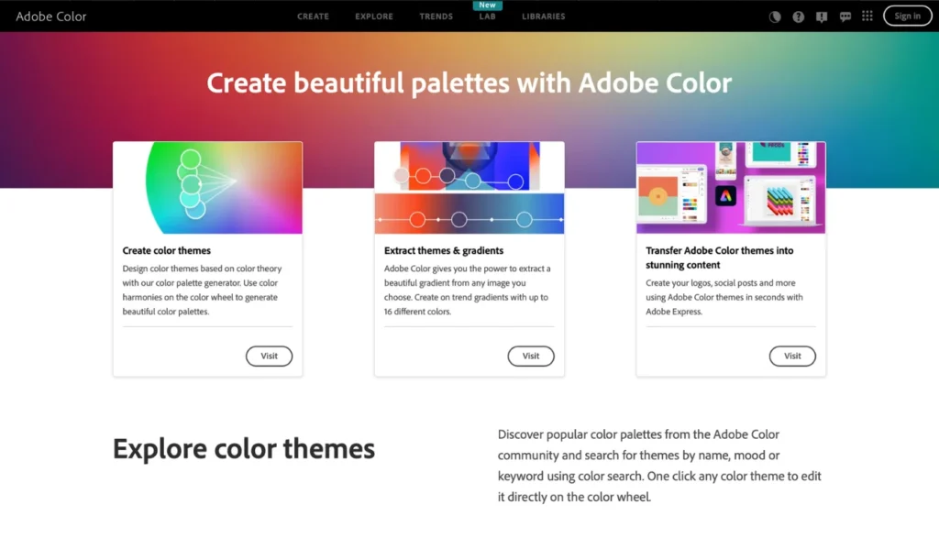
Task: Switch to dark theme with the contrast toggle
Action: (775, 16)
